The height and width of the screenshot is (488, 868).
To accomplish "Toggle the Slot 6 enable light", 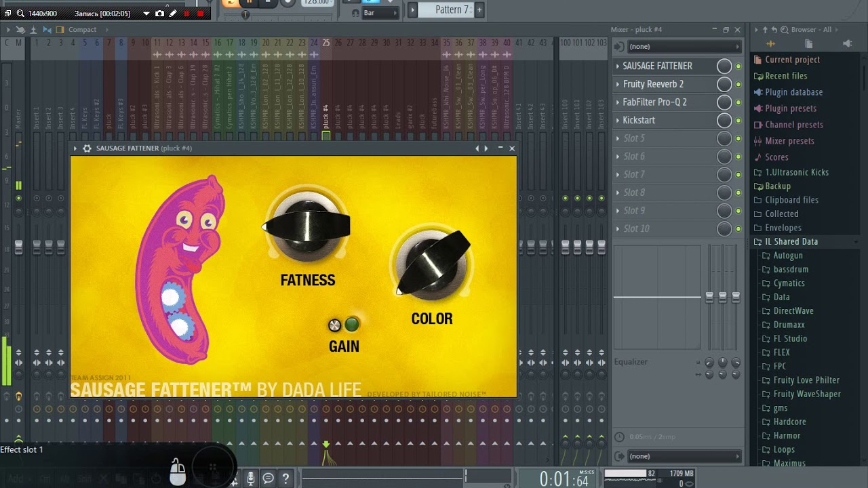I will pos(738,157).
